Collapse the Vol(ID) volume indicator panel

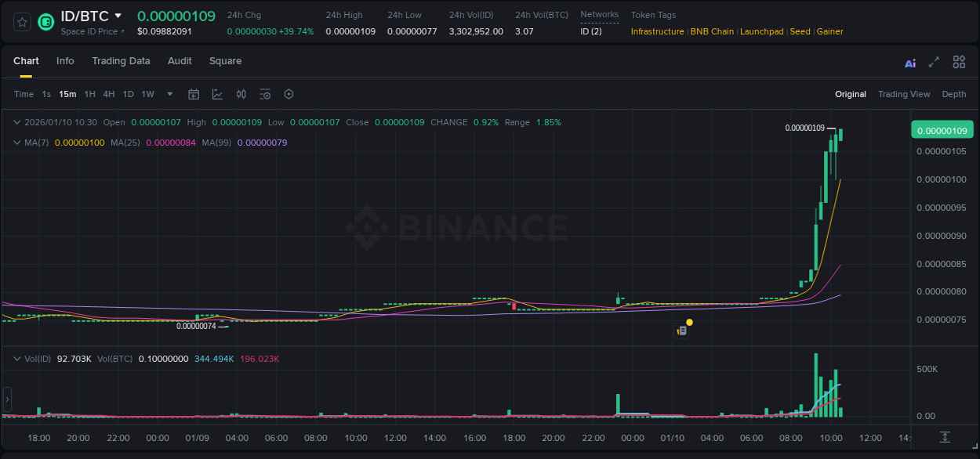point(17,357)
